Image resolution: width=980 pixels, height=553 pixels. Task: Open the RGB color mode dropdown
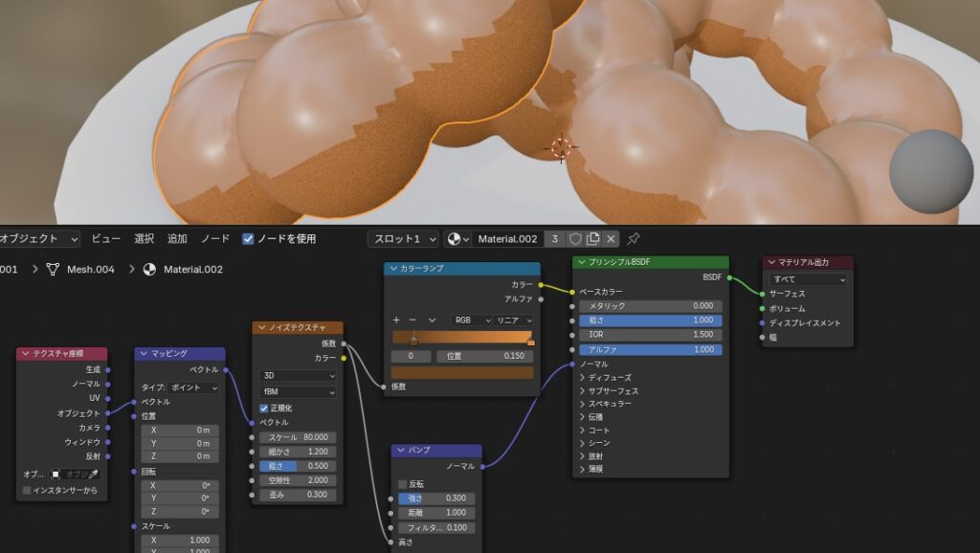[x=472, y=320]
